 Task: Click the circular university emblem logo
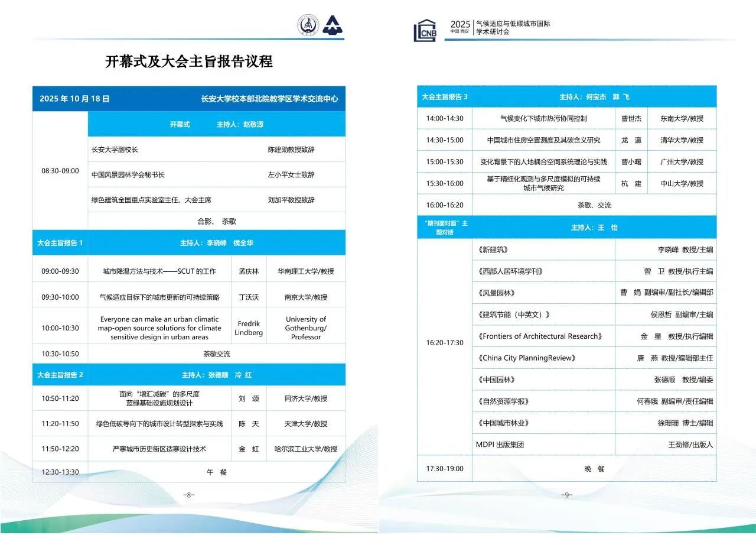pyautogui.click(x=308, y=25)
